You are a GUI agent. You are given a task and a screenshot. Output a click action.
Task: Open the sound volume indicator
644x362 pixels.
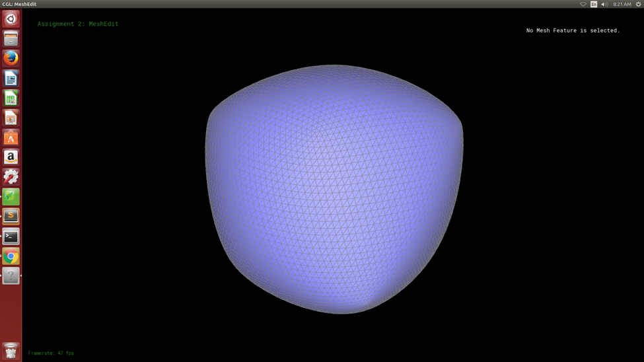604,4
